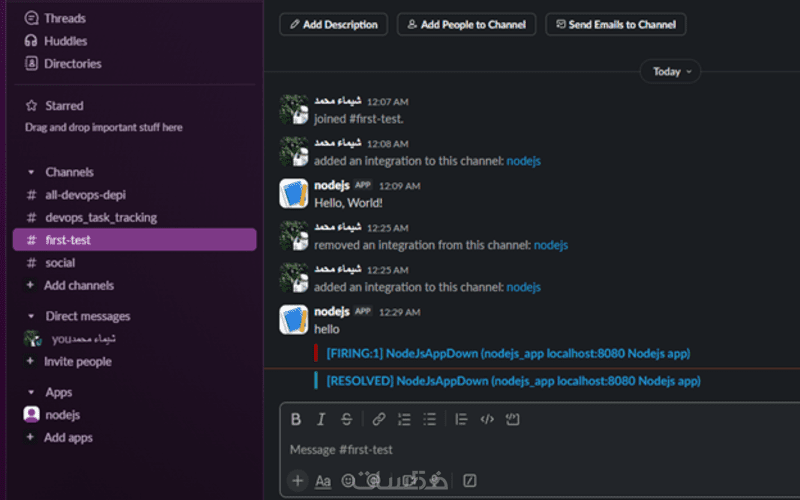Click the Threads speech bubble icon
This screenshot has width=800, height=500.
point(31,18)
